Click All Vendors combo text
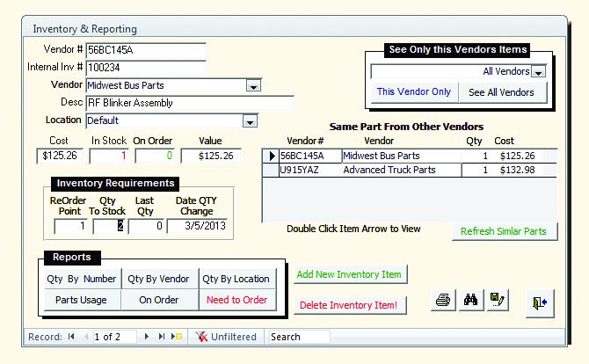The image size is (589, 364). [x=506, y=71]
